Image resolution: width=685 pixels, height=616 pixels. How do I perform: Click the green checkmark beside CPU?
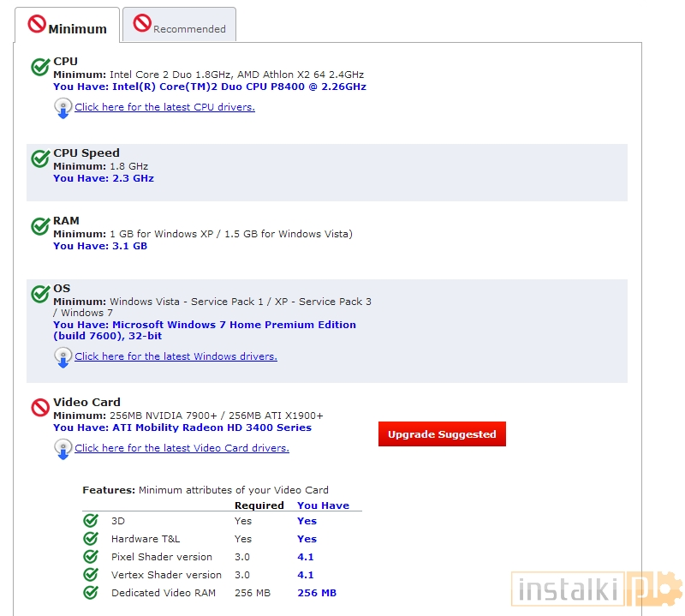(40, 67)
